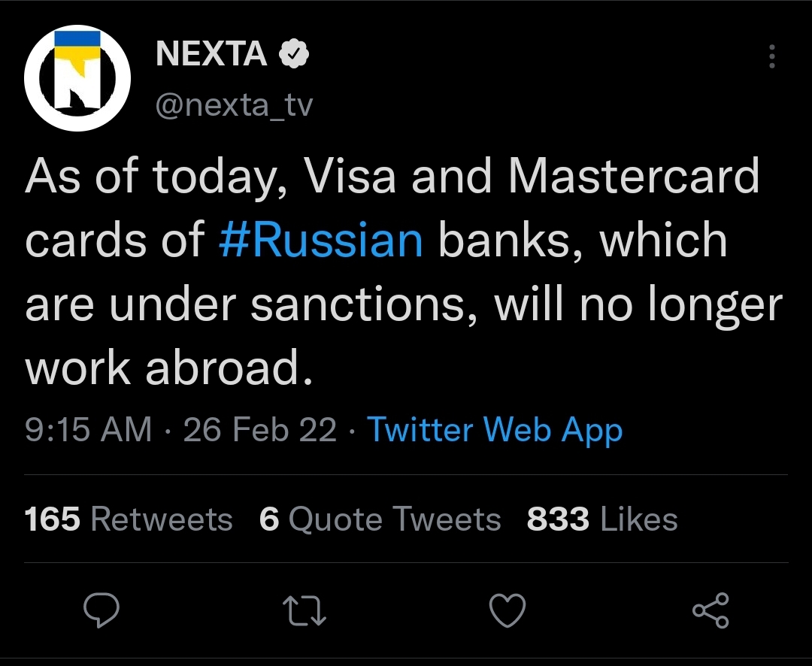Click the 26 Feb 22 date
Viewport: 812px width, 666px height.
(260, 429)
